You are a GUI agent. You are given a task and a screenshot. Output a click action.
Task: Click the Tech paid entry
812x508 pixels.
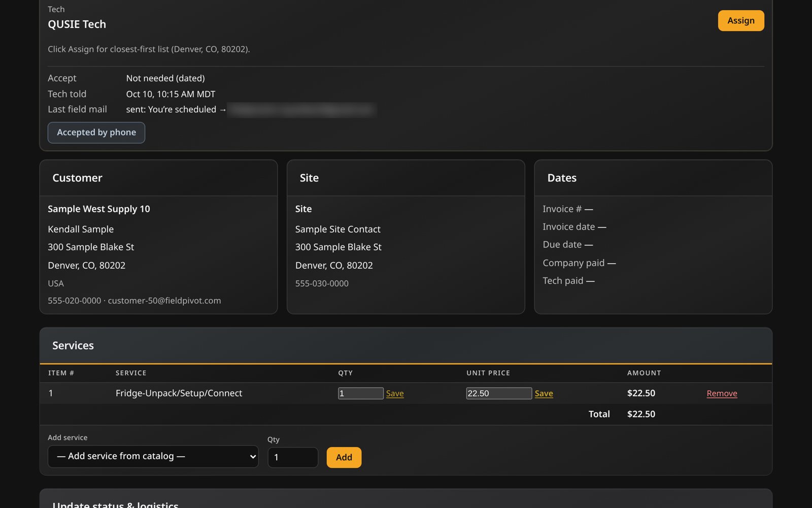pos(568,280)
